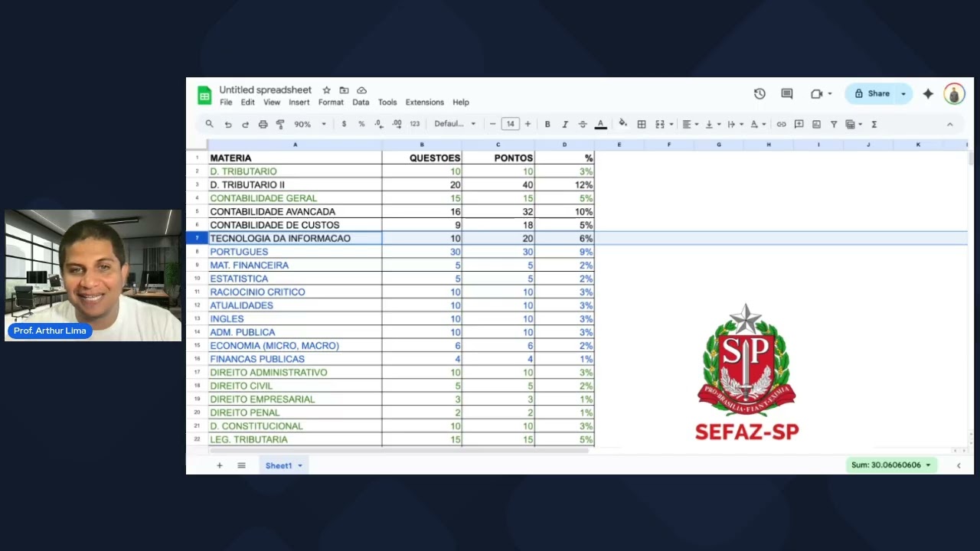Screen dimensions: 980x551
Task: Open Meet call options arrow
Action: point(830,94)
